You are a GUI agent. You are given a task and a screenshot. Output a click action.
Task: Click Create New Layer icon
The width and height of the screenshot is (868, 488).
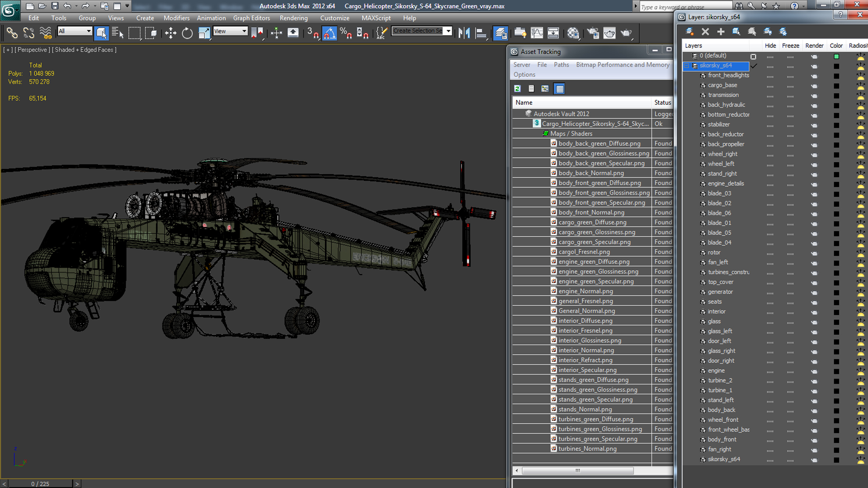(689, 32)
